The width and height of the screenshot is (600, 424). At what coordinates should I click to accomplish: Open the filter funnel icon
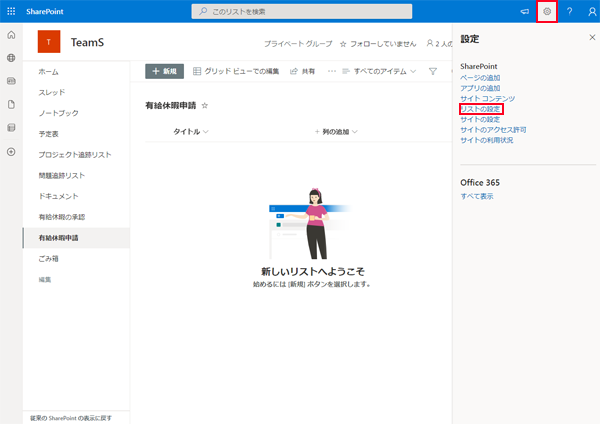point(433,71)
